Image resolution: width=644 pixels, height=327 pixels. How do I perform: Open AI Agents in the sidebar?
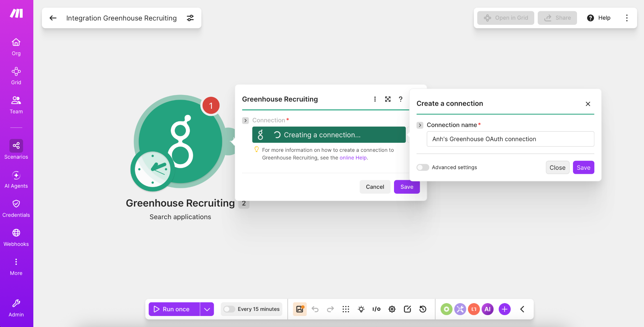tap(16, 180)
